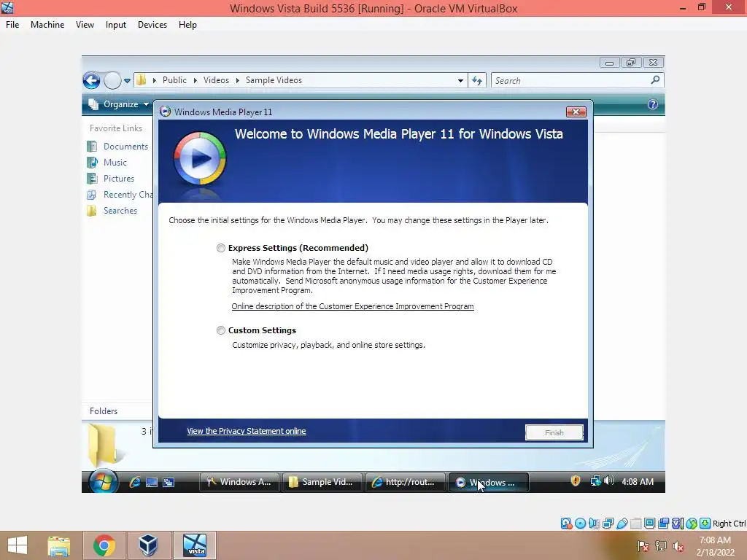
Task: Select Express Settings (Recommended) radio button
Action: [220, 248]
